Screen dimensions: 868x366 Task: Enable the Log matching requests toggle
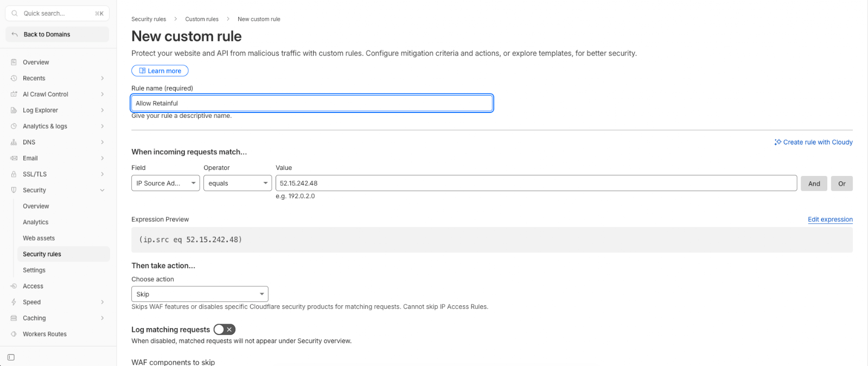click(225, 330)
